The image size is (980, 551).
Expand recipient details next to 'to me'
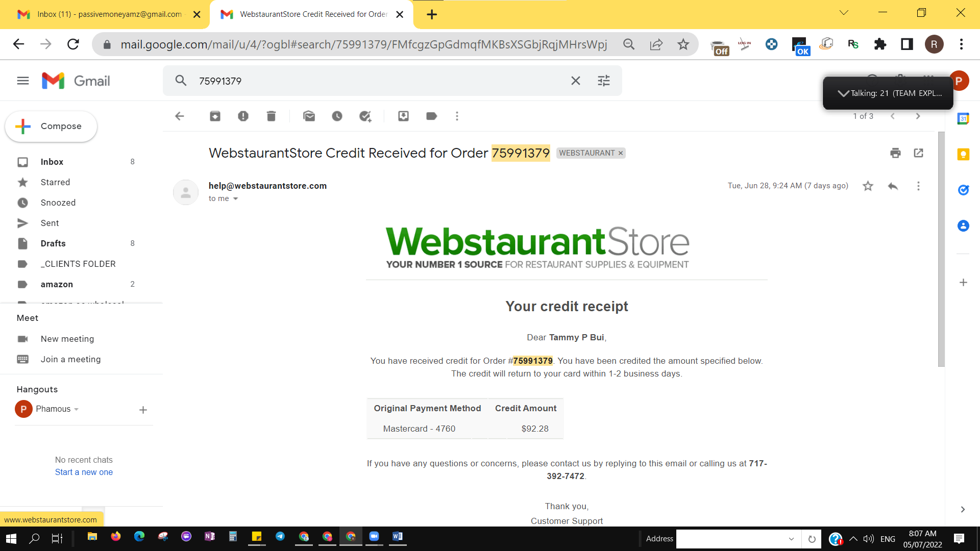click(235, 199)
